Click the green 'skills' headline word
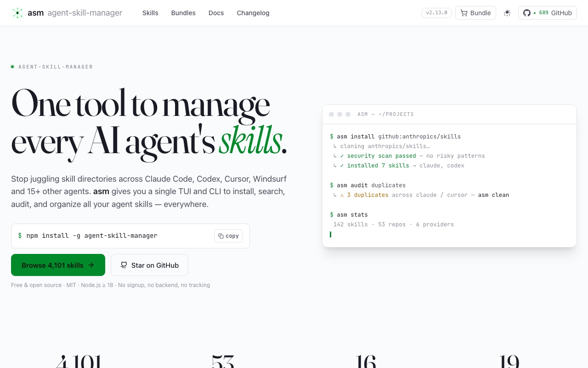Screen dimensions: 588x368 250,140
